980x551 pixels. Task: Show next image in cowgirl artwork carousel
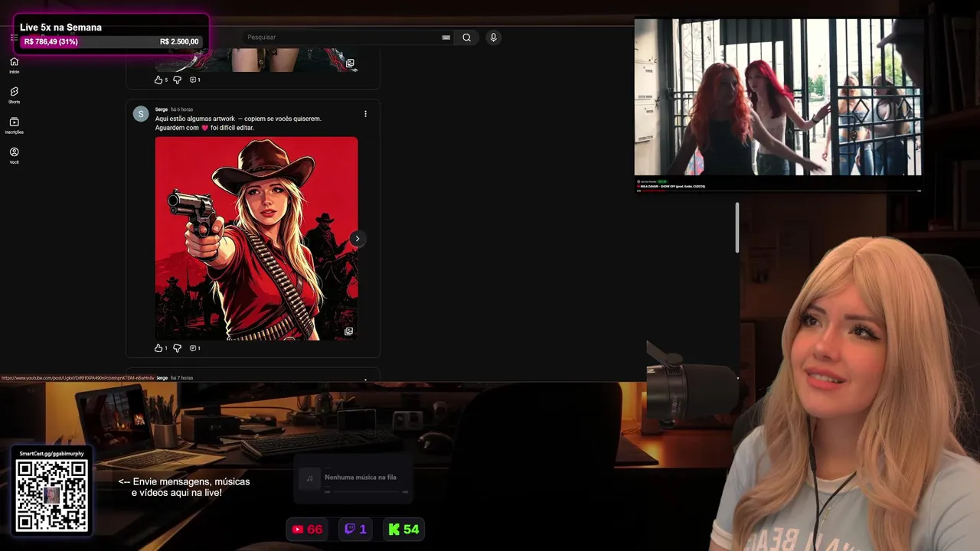[x=357, y=239]
